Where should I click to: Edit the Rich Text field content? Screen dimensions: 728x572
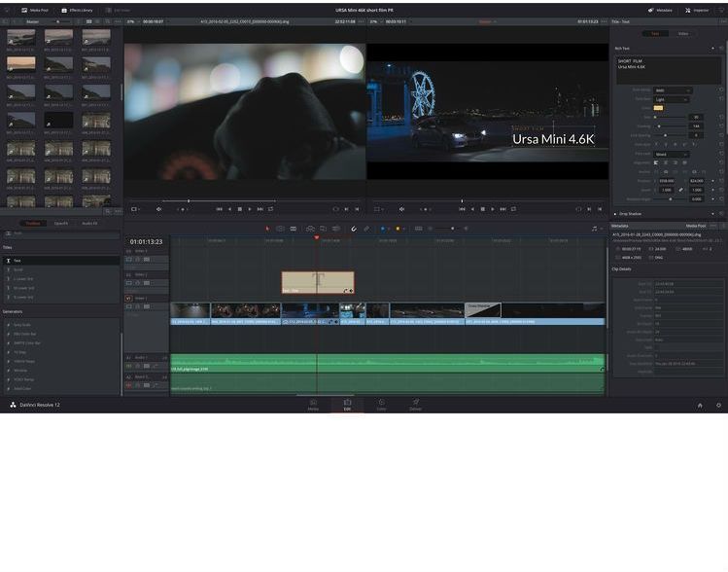pyautogui.click(x=668, y=70)
